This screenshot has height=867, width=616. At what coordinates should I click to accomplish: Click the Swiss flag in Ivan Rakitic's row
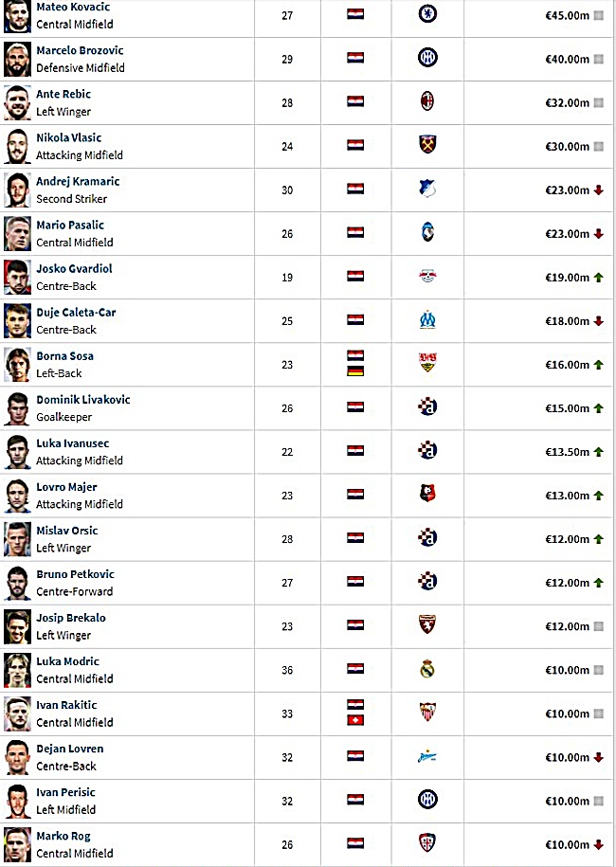[x=355, y=720]
